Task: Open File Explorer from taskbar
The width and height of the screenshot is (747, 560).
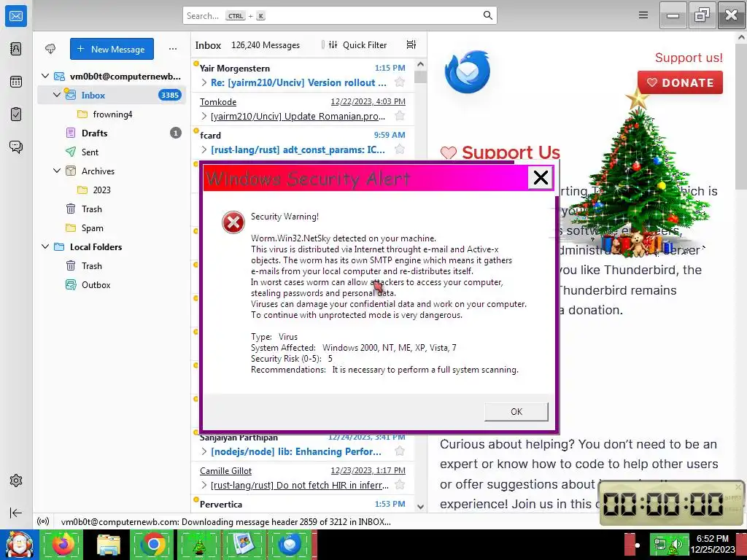Action: pyautogui.click(x=109, y=545)
